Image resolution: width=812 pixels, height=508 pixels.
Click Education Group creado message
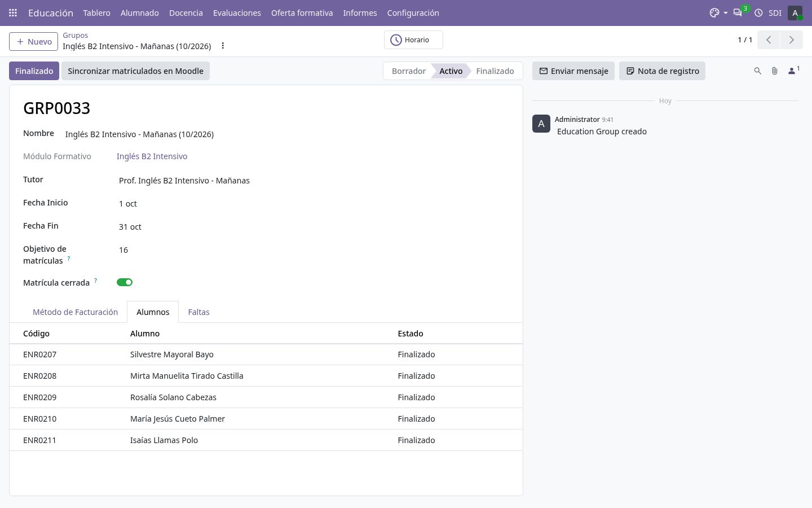click(602, 132)
